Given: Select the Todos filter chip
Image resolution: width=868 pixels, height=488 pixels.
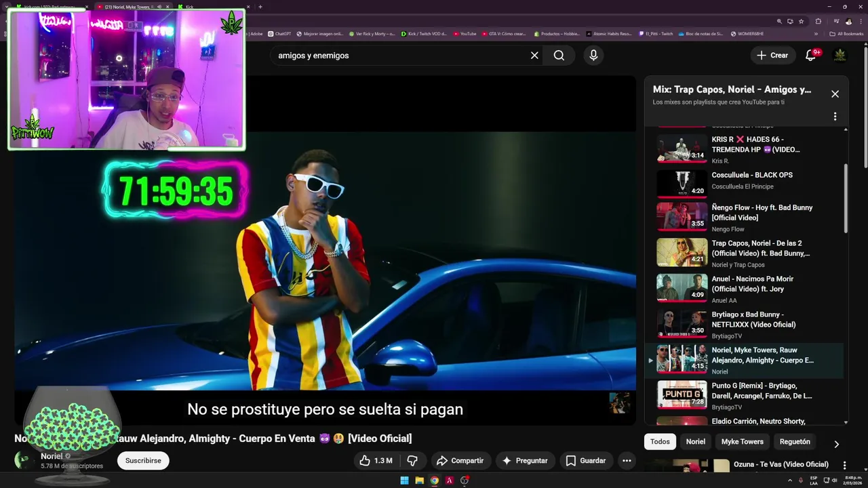Looking at the screenshot, I should 660,442.
